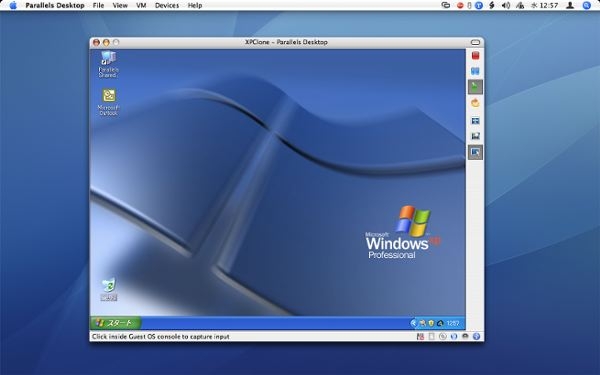Open the Parallels Desktop application menu

(x=55, y=5)
